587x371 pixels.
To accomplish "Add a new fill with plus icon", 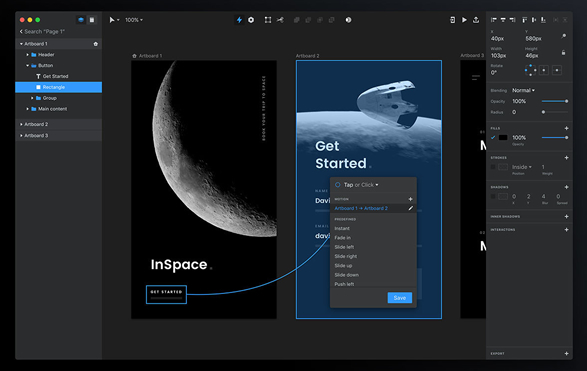I will coord(566,128).
